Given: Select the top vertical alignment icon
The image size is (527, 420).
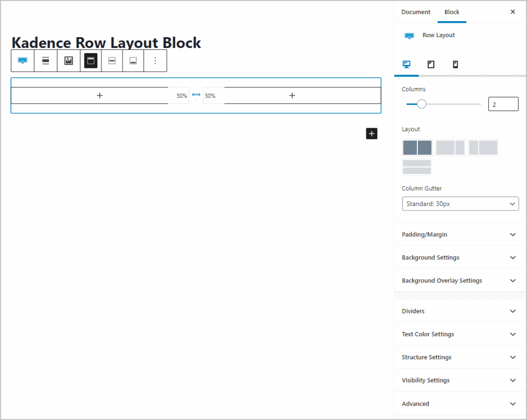Looking at the screenshot, I should 91,61.
